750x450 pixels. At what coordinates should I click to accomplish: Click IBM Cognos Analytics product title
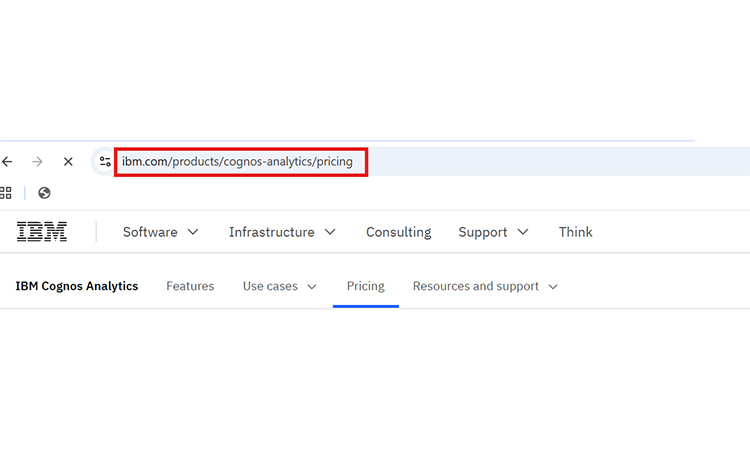(x=77, y=286)
